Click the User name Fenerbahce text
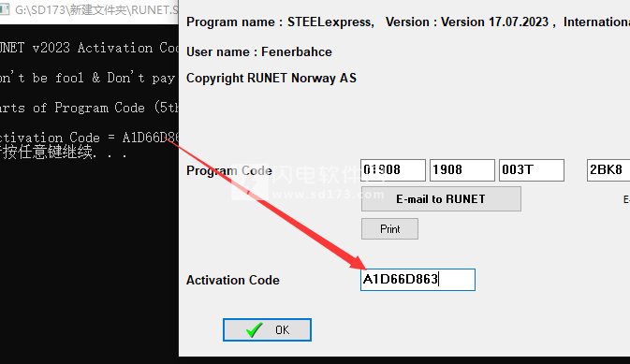Image resolution: width=630 pixels, height=364 pixels. click(259, 51)
